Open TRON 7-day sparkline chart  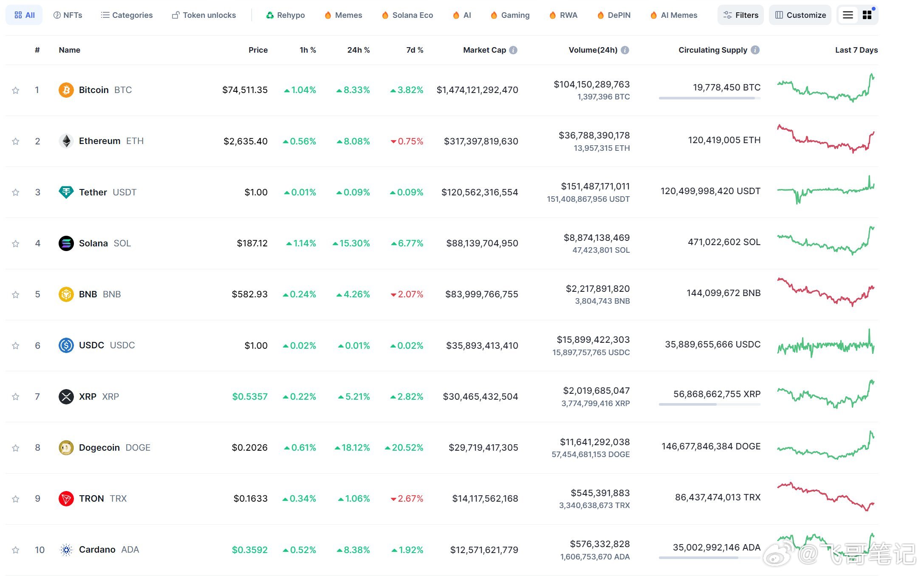825,497
